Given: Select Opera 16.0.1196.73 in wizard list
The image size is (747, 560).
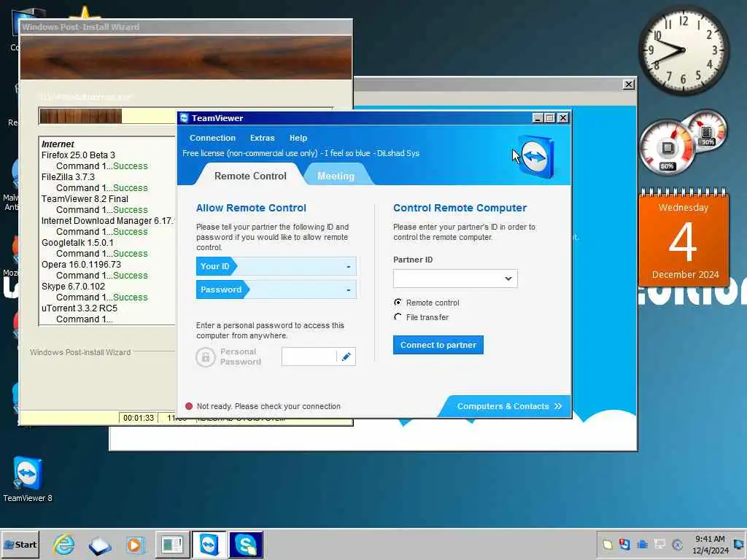Looking at the screenshot, I should tap(81, 265).
